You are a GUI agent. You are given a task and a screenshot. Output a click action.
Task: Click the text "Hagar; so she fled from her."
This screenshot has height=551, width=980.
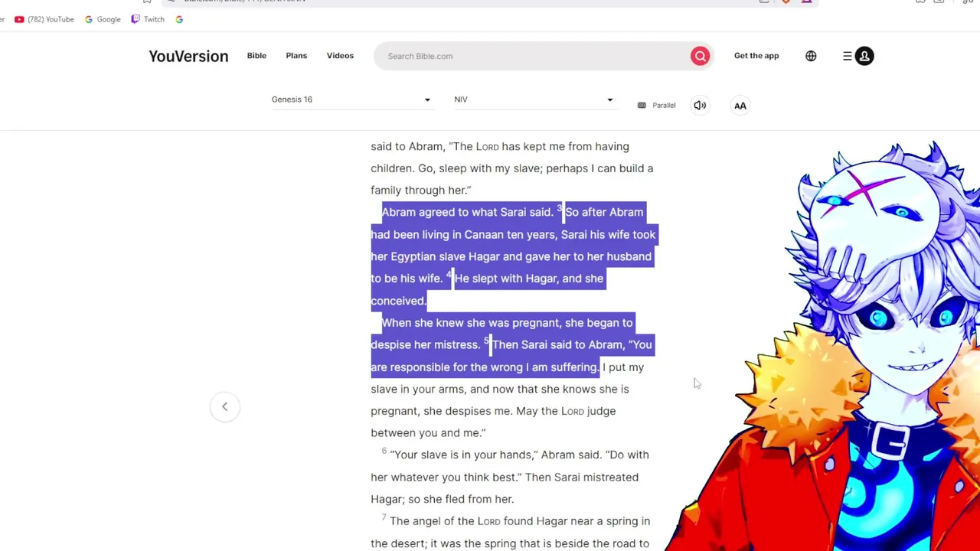click(443, 499)
